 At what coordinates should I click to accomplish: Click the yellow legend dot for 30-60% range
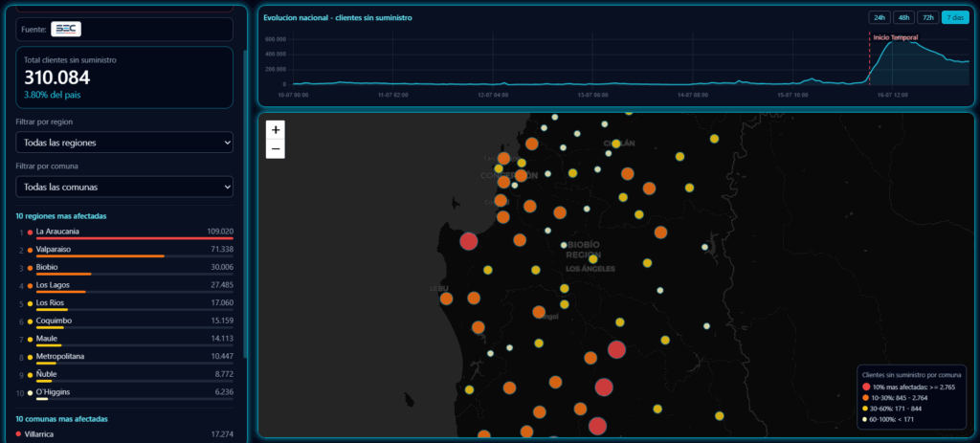tap(866, 409)
